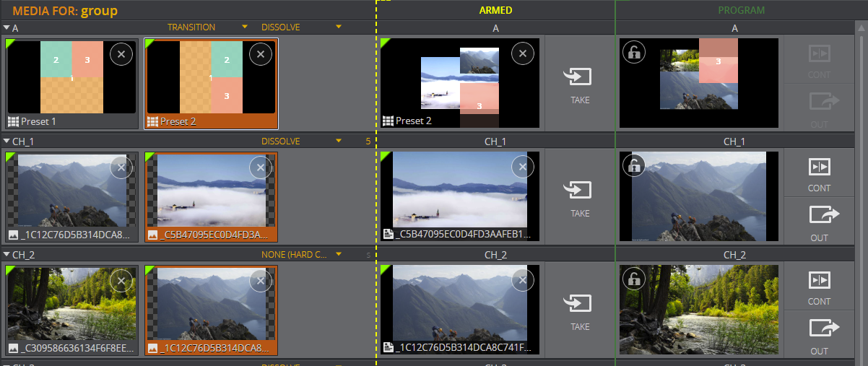Click CH_1 program mountain preview
This screenshot has height=366, width=868.
pyautogui.click(x=699, y=196)
